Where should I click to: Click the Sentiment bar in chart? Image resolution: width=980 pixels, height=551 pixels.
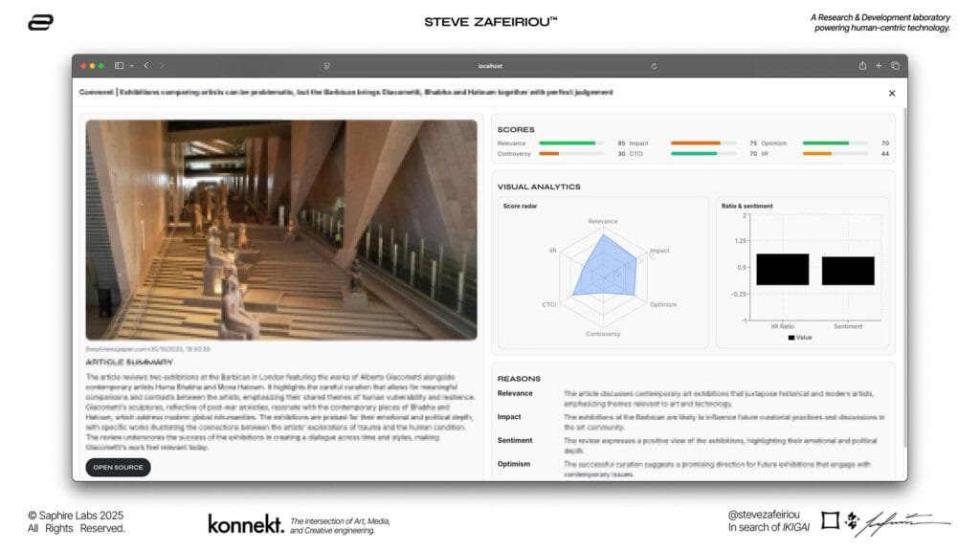pyautogui.click(x=847, y=271)
